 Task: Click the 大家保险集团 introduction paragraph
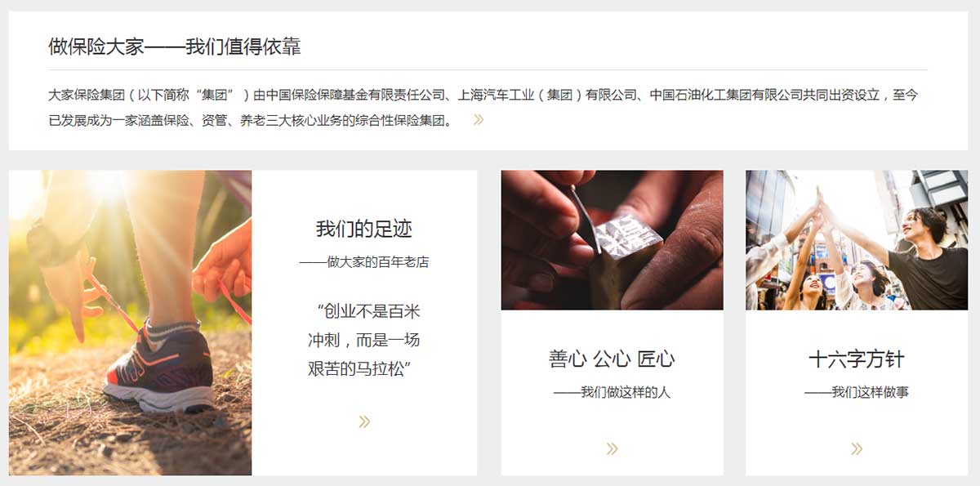483,108
